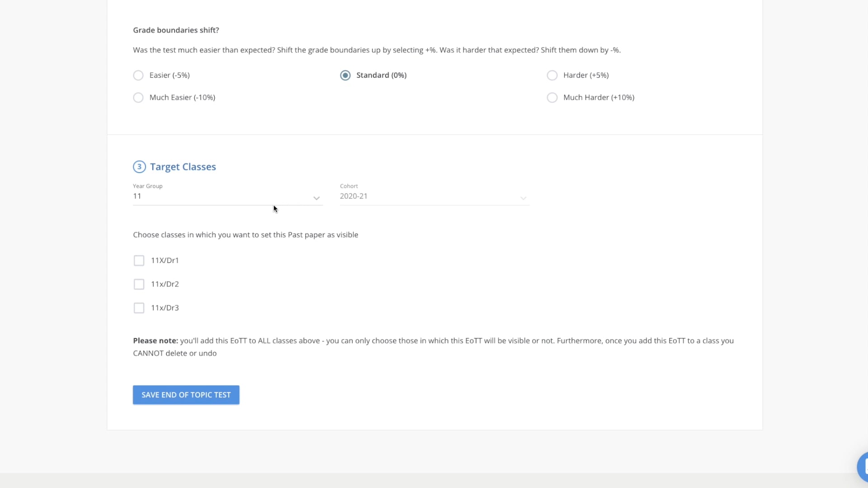This screenshot has width=868, height=488.
Task: Click the "Target Classes" section heading
Action: click(x=182, y=167)
